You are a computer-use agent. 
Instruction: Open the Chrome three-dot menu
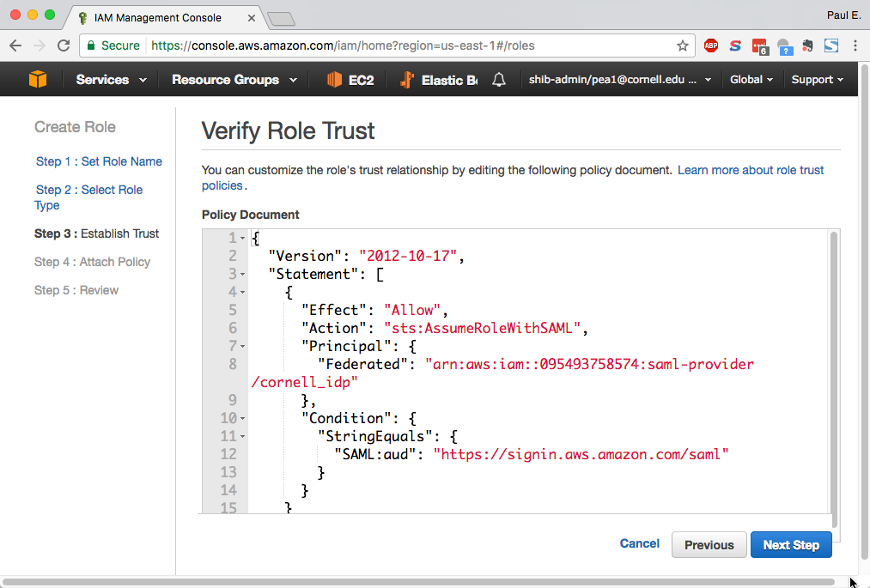pyautogui.click(x=855, y=45)
